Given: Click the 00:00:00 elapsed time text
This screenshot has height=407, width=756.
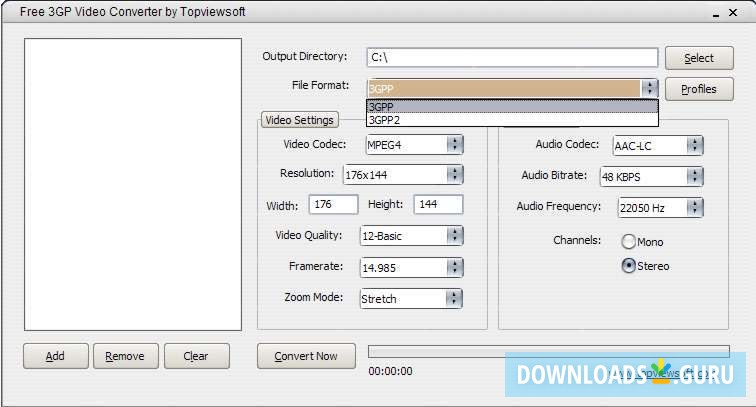Looking at the screenshot, I should [390, 371].
